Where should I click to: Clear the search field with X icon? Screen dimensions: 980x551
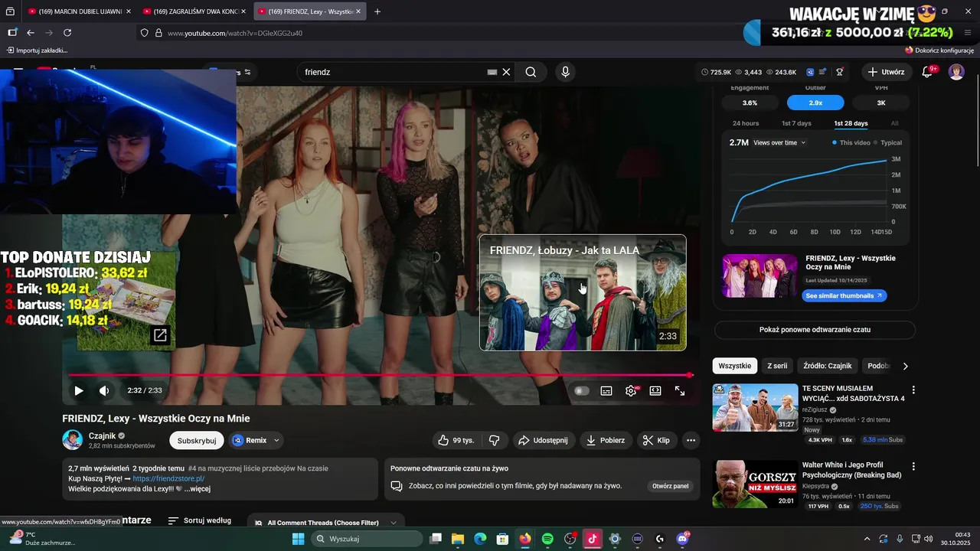[506, 72]
